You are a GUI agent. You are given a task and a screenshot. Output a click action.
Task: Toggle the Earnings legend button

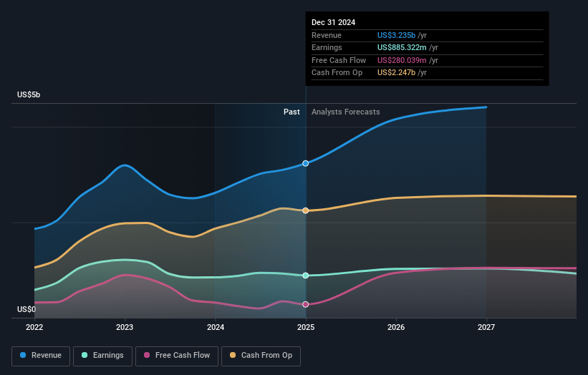(102, 356)
